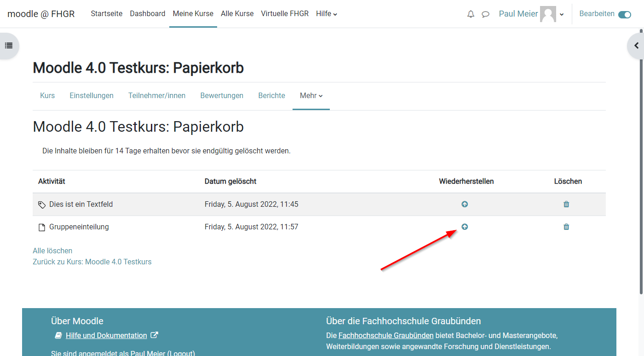
Task: Follow 'Zurück zu Kurs: Moodle 4.0 Testkurs' link
Action: click(x=92, y=262)
